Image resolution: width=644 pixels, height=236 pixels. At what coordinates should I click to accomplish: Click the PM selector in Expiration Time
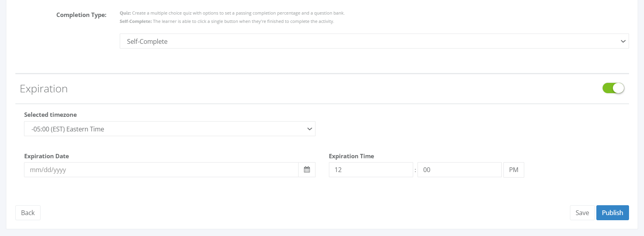pos(514,170)
